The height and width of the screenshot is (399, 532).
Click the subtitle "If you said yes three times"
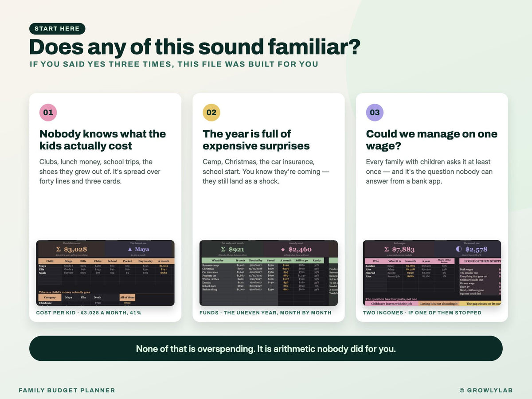coord(102,64)
